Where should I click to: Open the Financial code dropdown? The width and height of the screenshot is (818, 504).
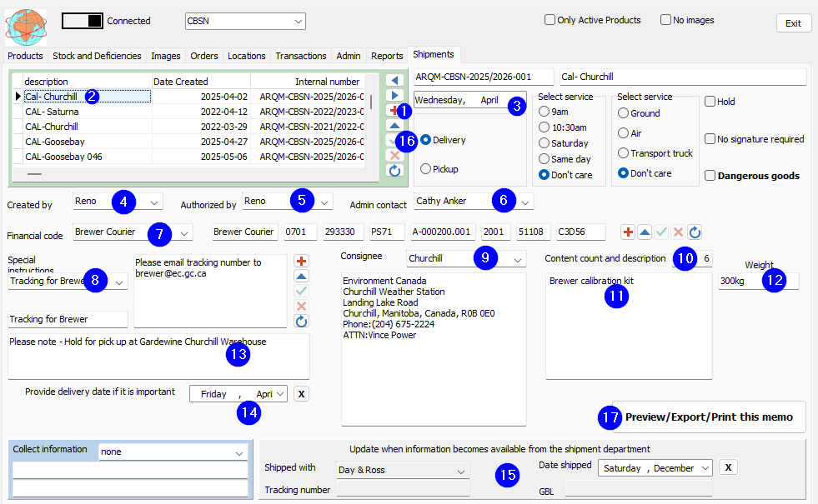tap(184, 233)
